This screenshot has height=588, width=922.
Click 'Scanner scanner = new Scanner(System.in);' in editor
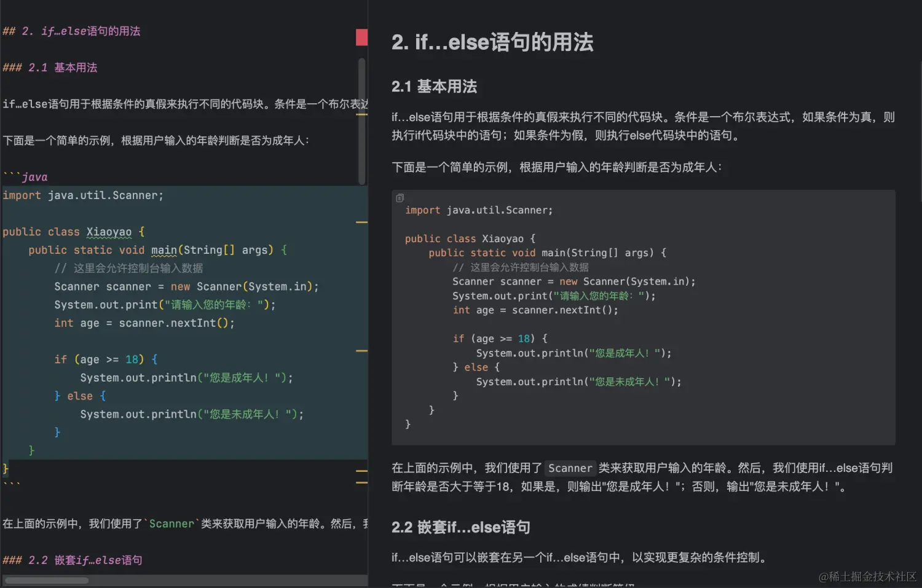[186, 286]
